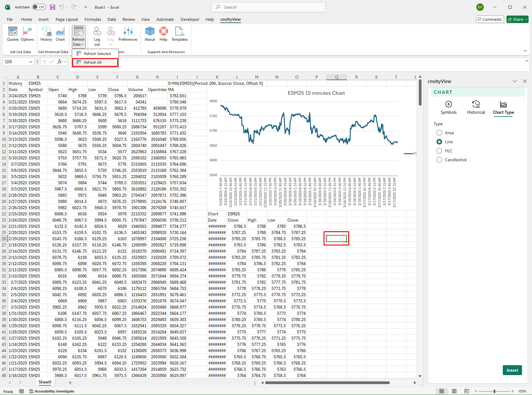This screenshot has width=532, height=395.
Task: Open the Templates tool
Action: 180,35
